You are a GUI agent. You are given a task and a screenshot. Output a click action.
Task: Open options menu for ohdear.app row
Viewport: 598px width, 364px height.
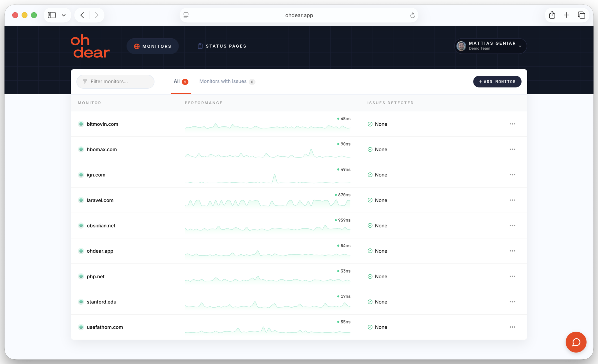512,251
